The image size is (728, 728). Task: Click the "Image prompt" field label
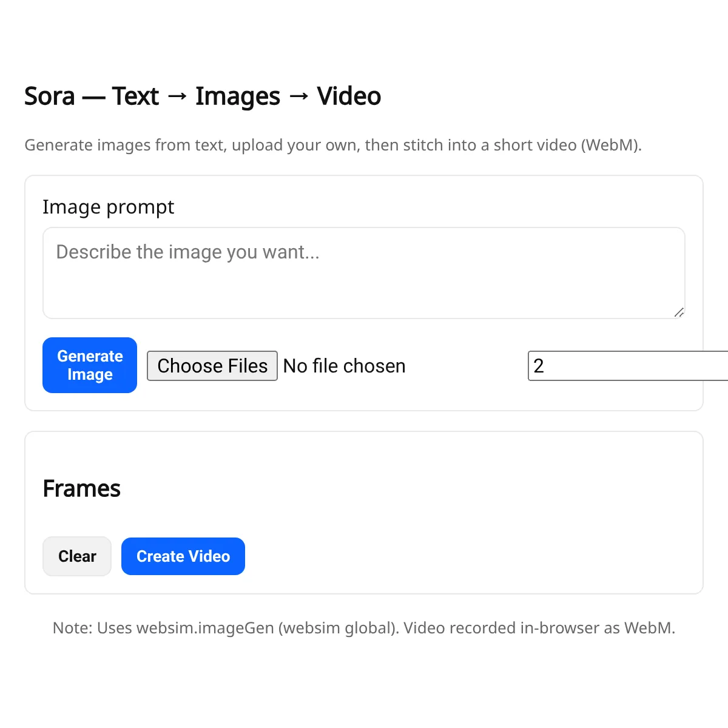[x=108, y=207]
